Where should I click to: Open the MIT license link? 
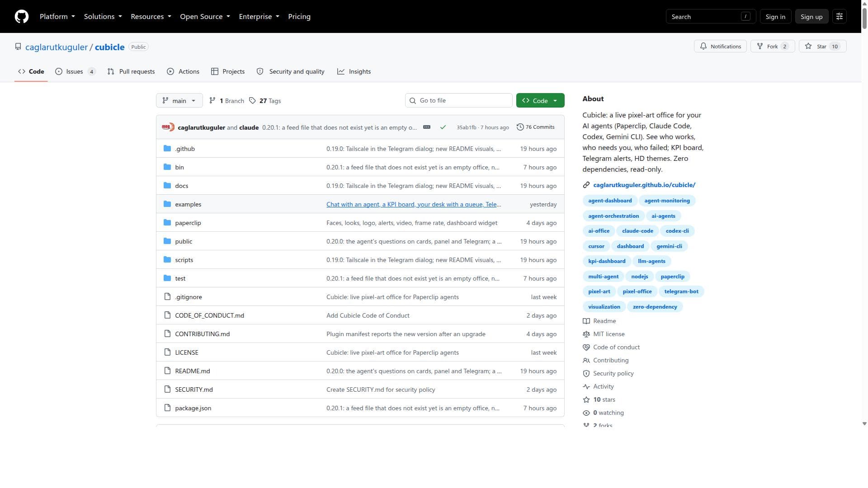pos(604,334)
